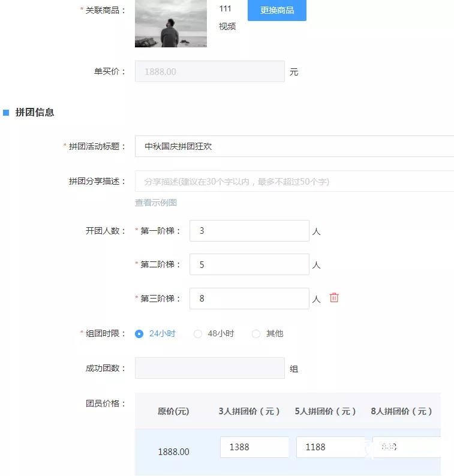The height and width of the screenshot is (476, 454).
Task: Edit the 3人拼团价 price field
Action: (254, 447)
